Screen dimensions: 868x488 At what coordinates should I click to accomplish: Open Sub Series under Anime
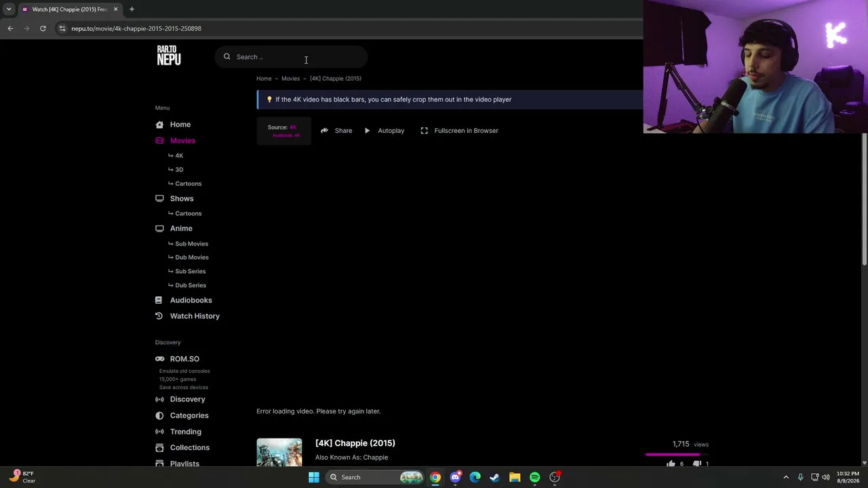191,271
